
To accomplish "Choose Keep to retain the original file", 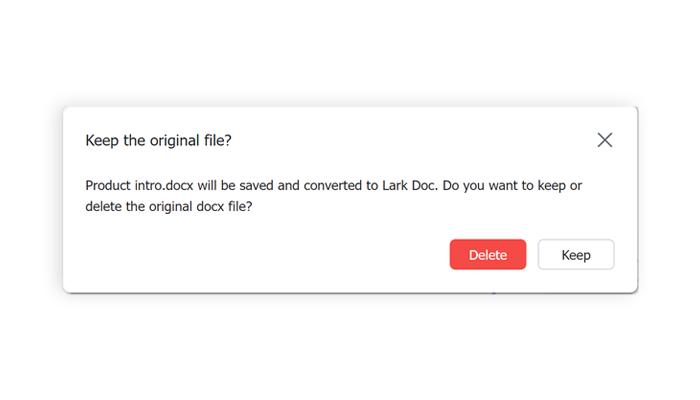I will (576, 255).
